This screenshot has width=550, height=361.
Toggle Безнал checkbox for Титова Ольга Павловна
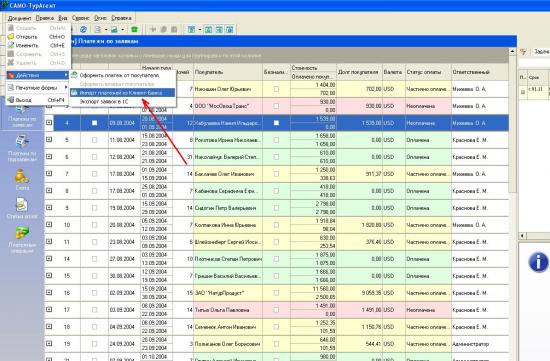(x=276, y=310)
